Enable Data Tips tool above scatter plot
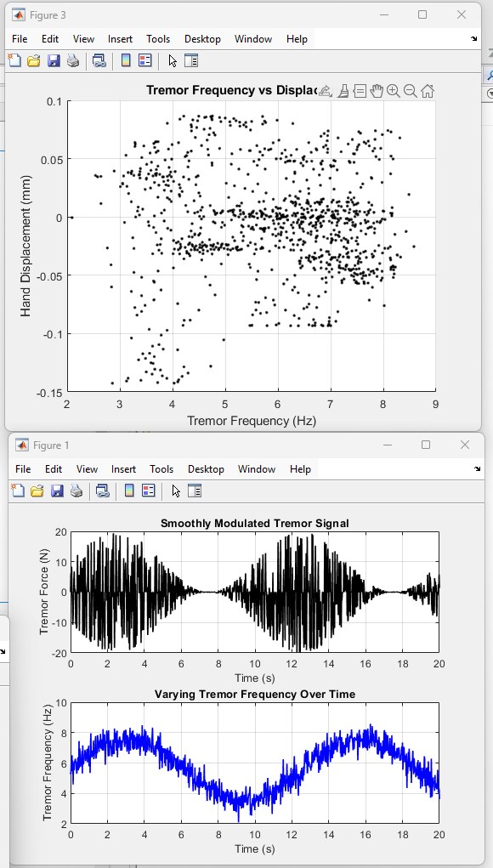Image resolution: width=493 pixels, height=868 pixels. coord(360,91)
